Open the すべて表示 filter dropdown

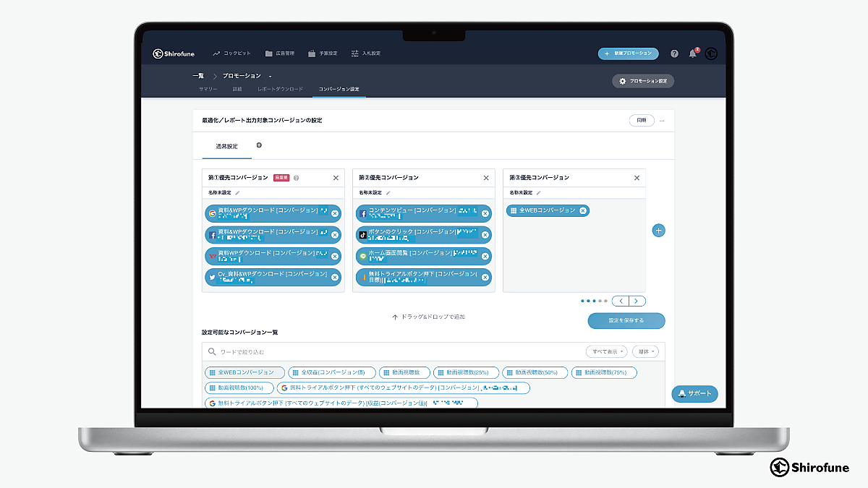606,352
